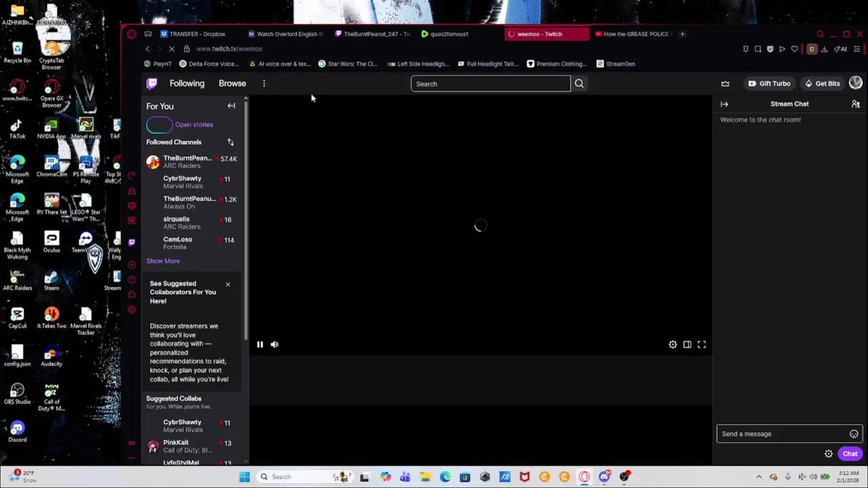Open the Twitch home logo
Viewport: 868px width, 488px height.
pos(152,83)
